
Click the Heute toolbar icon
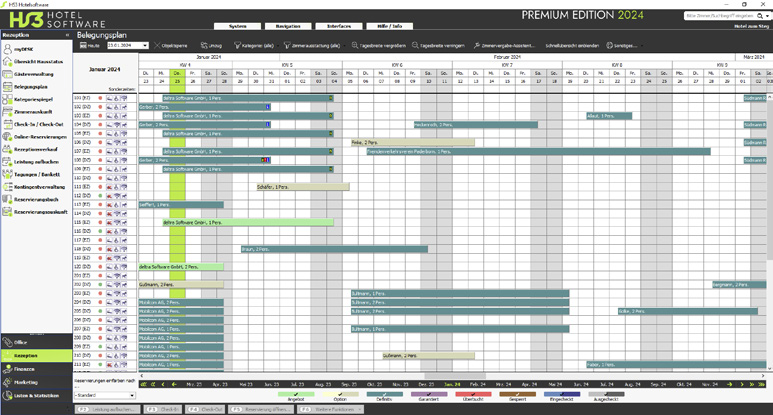[x=83, y=45]
